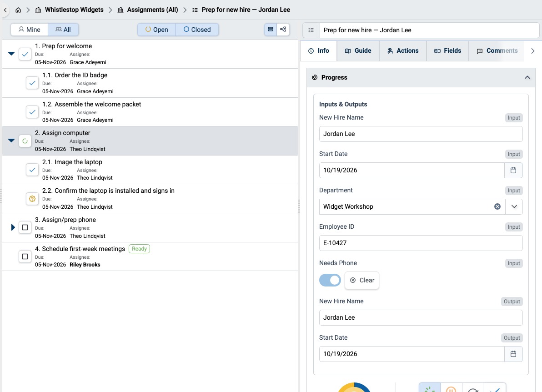This screenshot has width=542, height=392.
Task: Click the input New Hire Name field
Action: point(421,134)
